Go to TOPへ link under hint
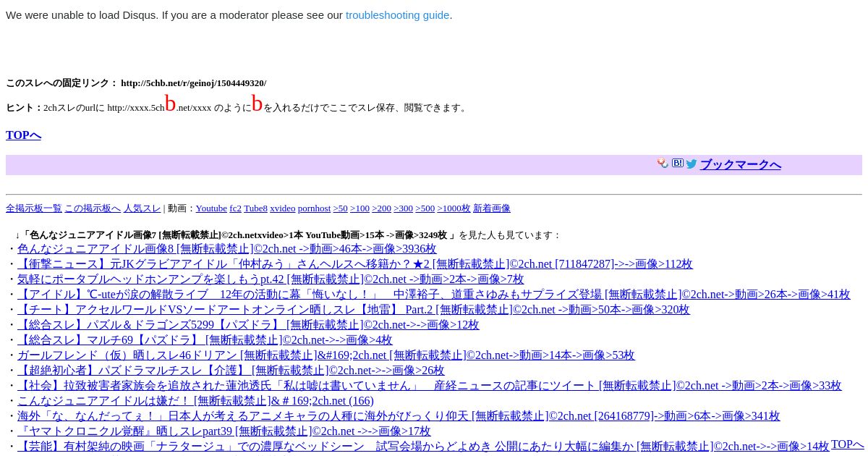 23,135
